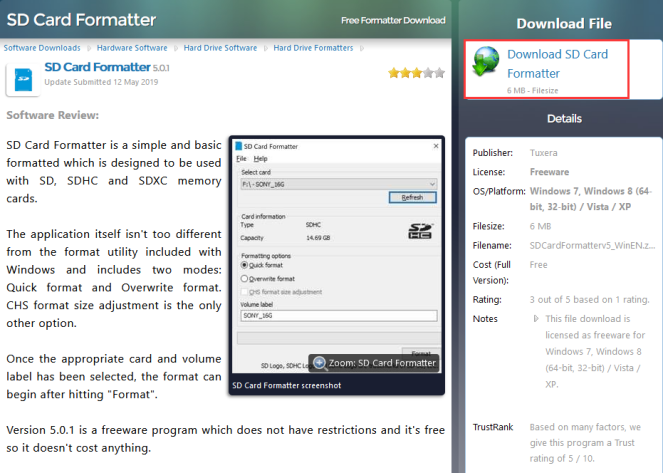Image resolution: width=663 pixels, height=473 pixels.
Task: Click the Download File heading
Action: (x=564, y=24)
